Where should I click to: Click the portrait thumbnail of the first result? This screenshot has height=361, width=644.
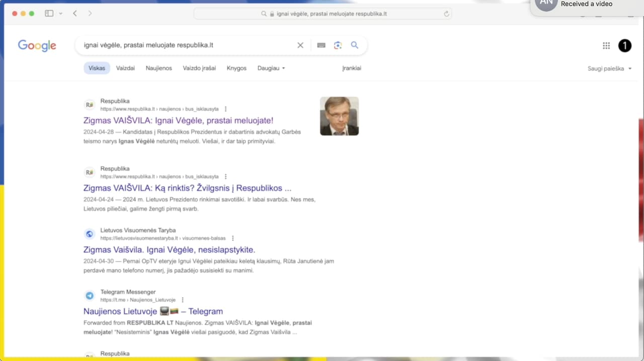point(339,116)
